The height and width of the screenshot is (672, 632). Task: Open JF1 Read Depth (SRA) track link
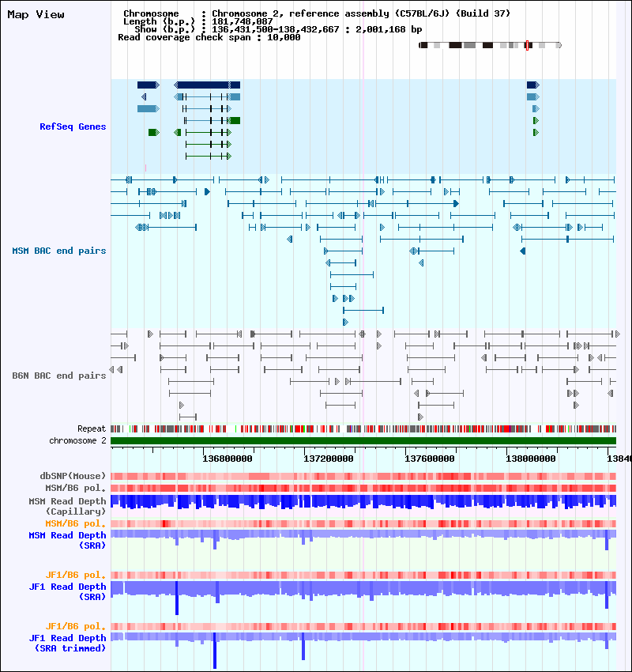click(x=67, y=591)
